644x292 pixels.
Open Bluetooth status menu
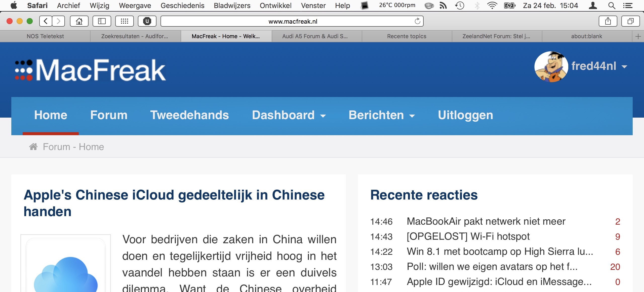(477, 6)
